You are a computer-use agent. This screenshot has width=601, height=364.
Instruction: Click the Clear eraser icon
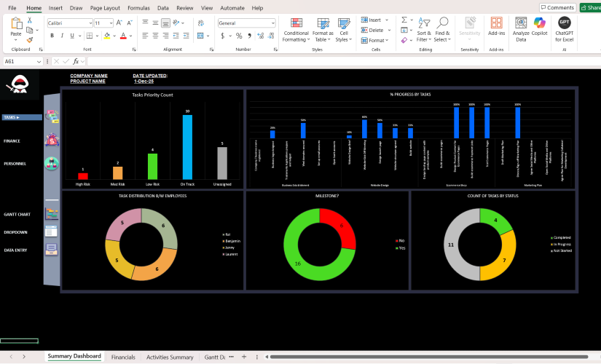[x=404, y=40]
